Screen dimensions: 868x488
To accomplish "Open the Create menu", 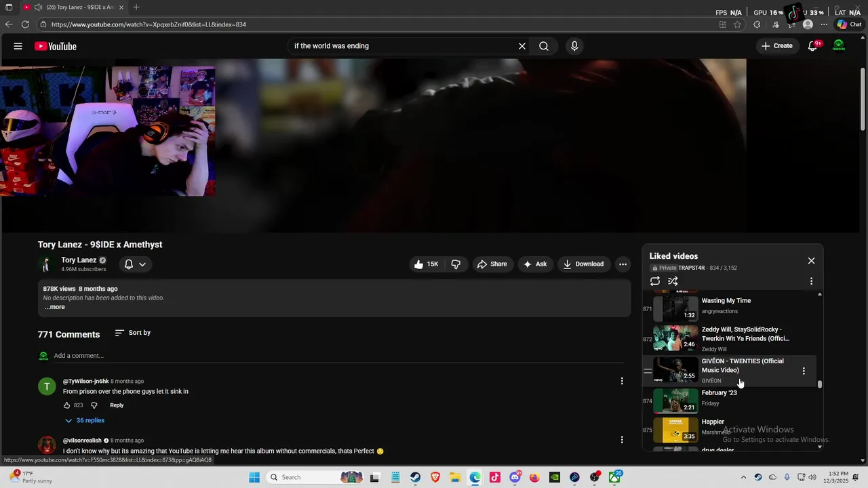I will point(776,46).
